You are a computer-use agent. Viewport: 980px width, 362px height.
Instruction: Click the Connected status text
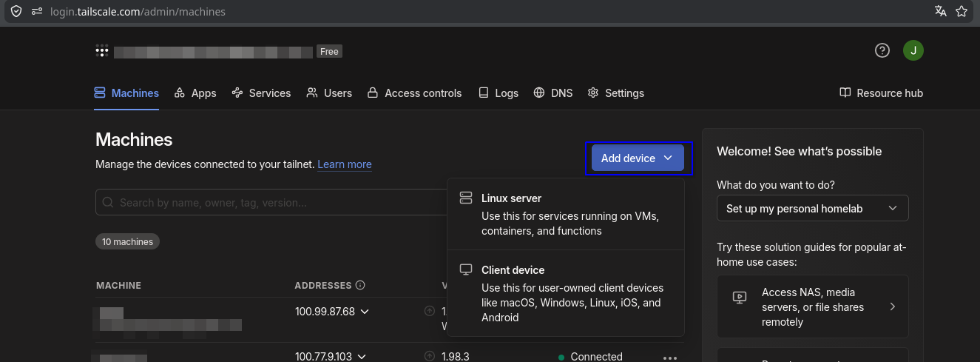(x=596, y=356)
